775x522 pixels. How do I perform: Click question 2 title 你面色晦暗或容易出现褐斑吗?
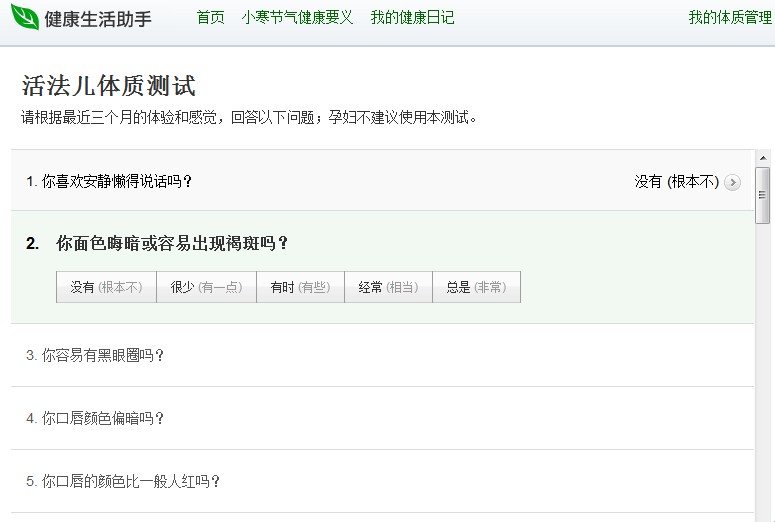point(172,243)
